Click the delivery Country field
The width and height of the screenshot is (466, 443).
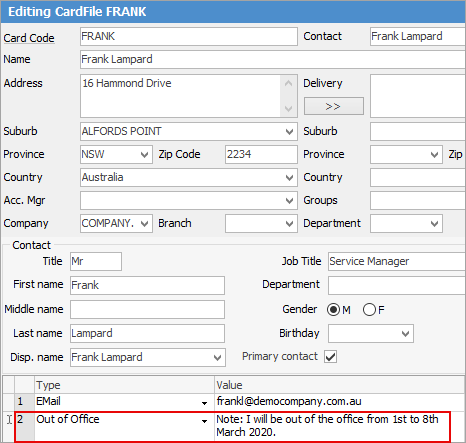point(418,178)
